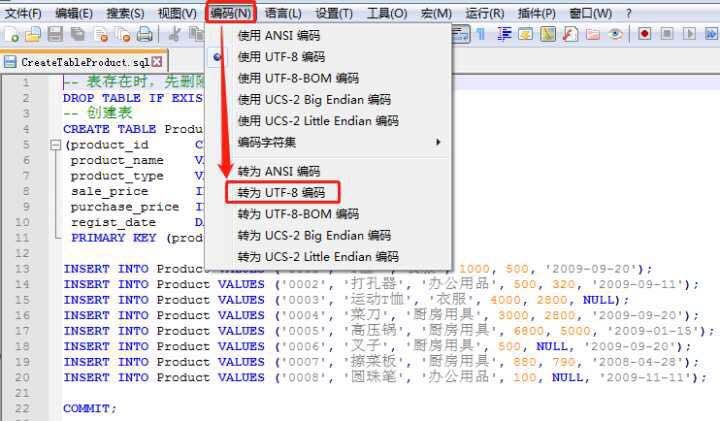Save the file using the floppy icon
The image size is (720, 421).
coord(55,34)
